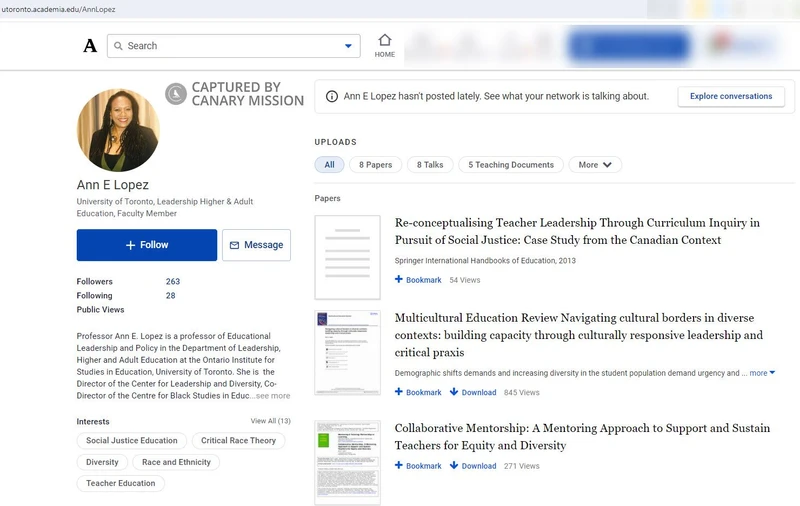The width and height of the screenshot is (800, 506).
Task: Send a Message to Ann E Lopez
Action: [256, 245]
